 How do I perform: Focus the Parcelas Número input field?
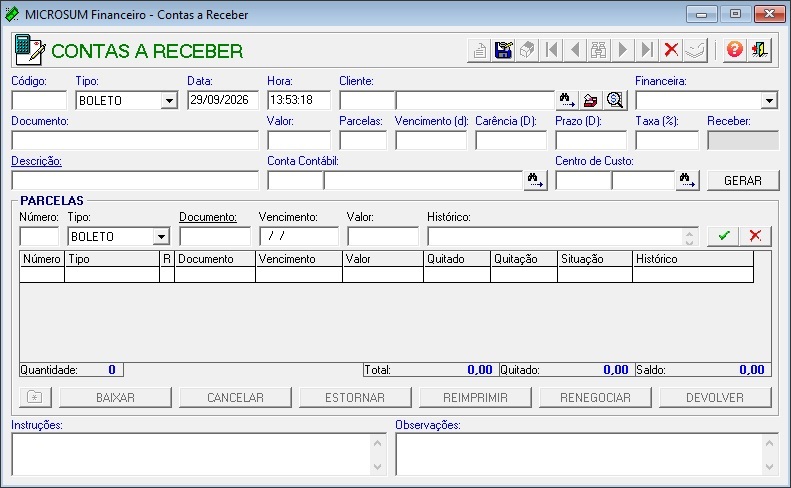point(39,236)
